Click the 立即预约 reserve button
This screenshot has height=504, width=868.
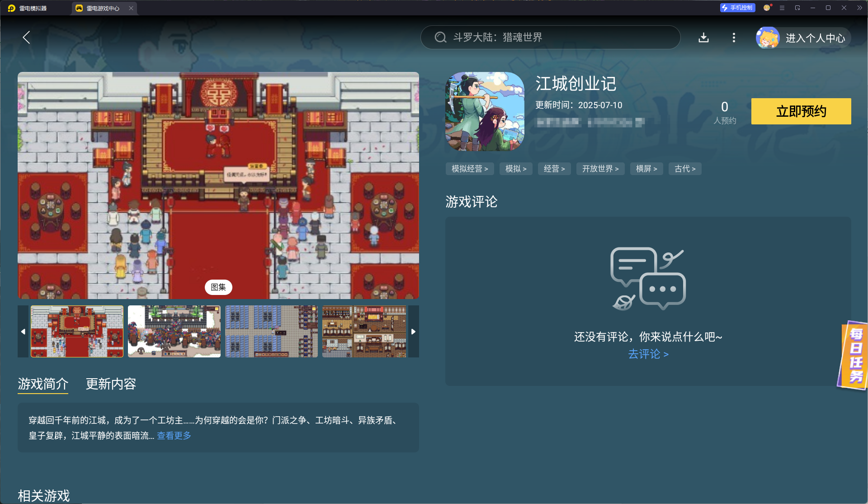coord(801,111)
